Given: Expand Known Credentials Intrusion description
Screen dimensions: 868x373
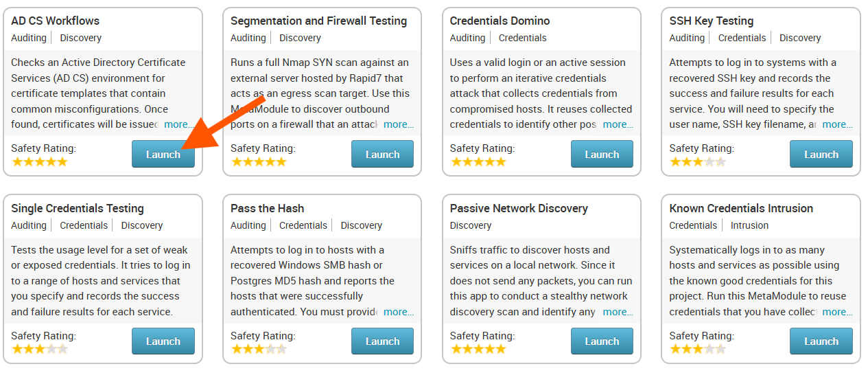Looking at the screenshot, I should click(x=837, y=312).
